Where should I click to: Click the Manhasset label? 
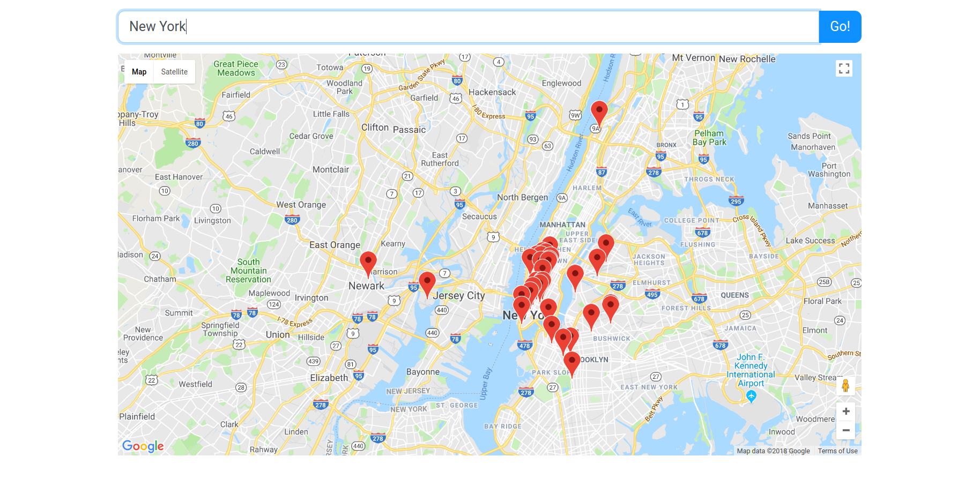click(828, 206)
